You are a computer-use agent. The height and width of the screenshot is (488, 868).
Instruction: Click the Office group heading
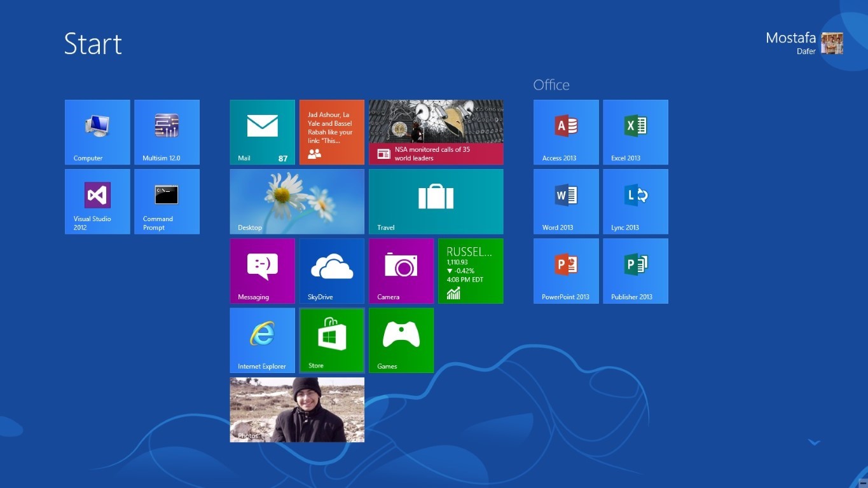coord(551,85)
